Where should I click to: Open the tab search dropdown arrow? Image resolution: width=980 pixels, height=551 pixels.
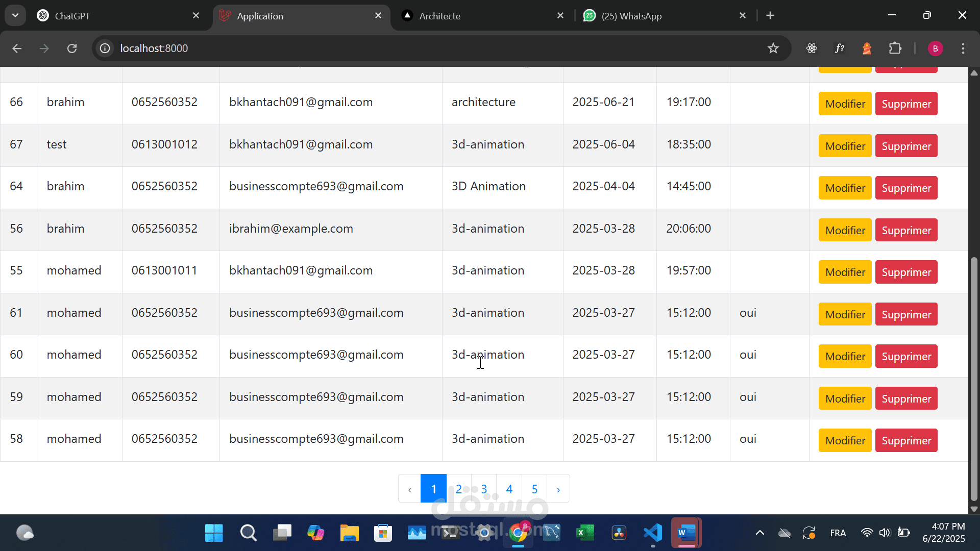tap(15, 15)
